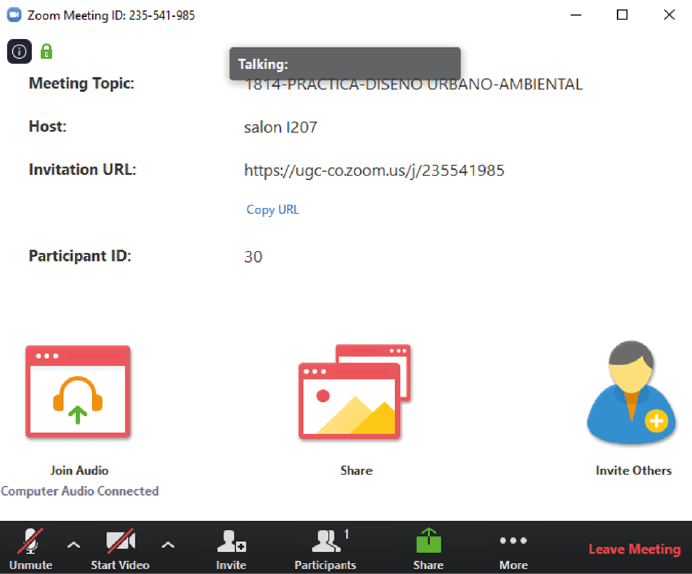Start the video camera
Viewport: 692px width, 574px height.
click(x=120, y=548)
